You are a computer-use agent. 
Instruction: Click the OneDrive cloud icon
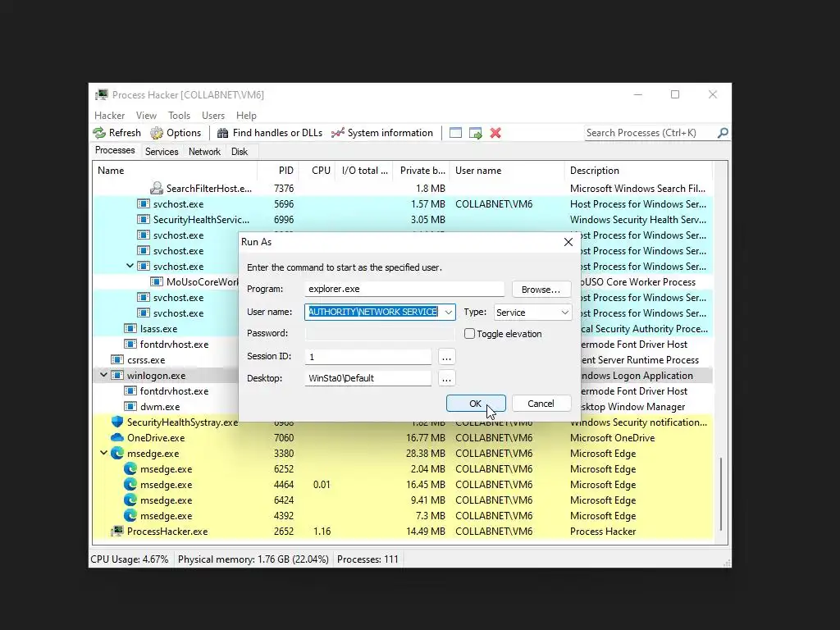click(x=117, y=438)
